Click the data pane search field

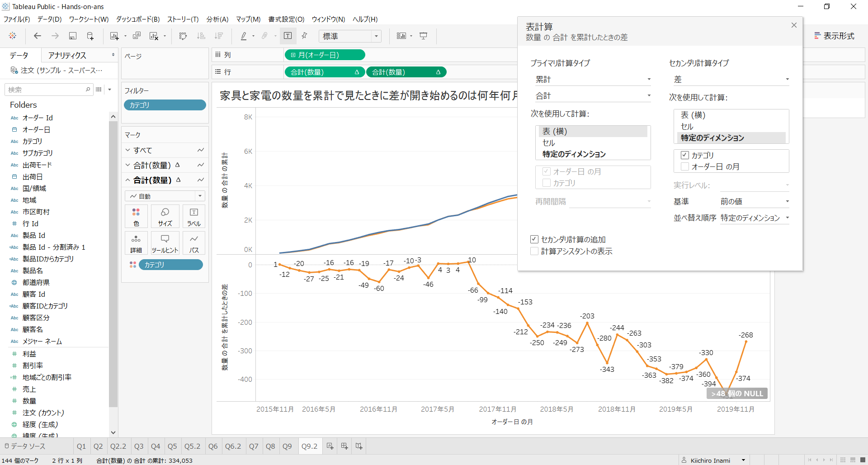tap(48, 90)
